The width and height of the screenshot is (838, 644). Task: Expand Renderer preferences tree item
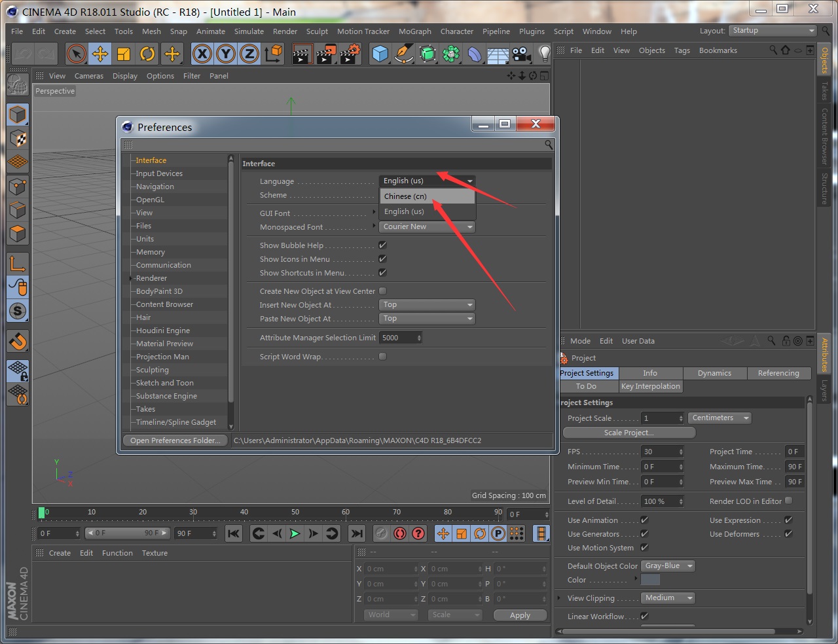coord(131,278)
